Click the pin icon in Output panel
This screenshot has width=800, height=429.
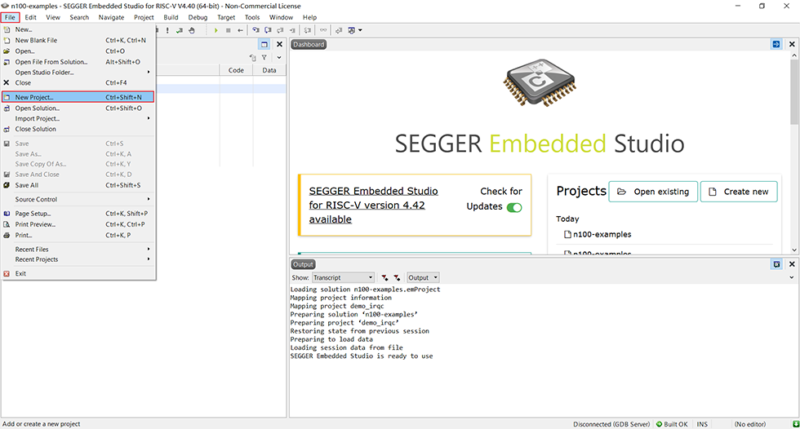(x=776, y=264)
